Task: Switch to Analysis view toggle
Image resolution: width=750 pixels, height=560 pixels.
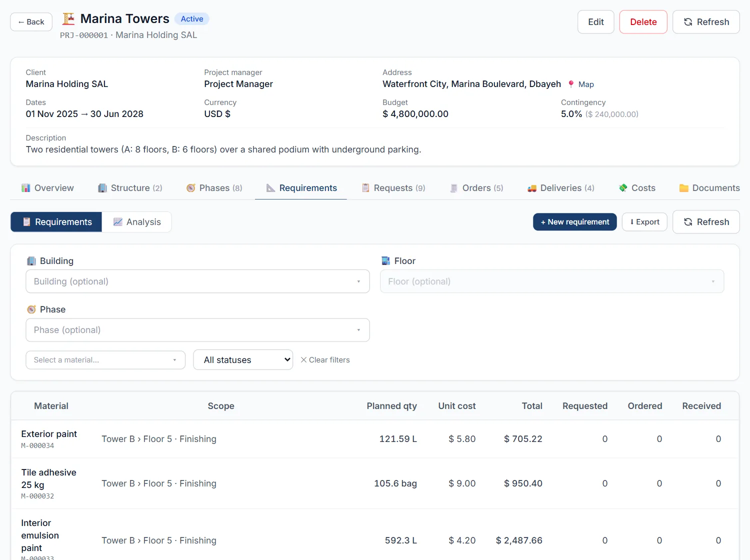Action: tap(137, 222)
